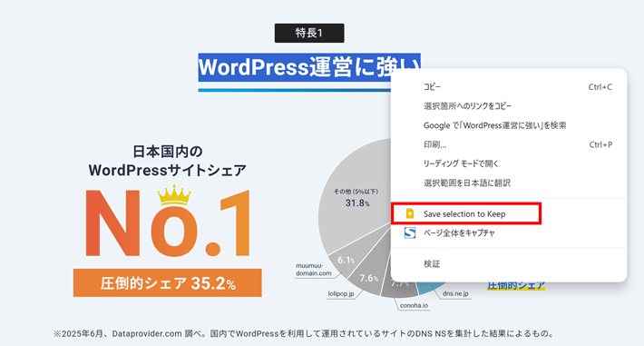This screenshot has width=644, height=346.
Task: Click the dns.ne.jp chart label
Action: (x=455, y=293)
